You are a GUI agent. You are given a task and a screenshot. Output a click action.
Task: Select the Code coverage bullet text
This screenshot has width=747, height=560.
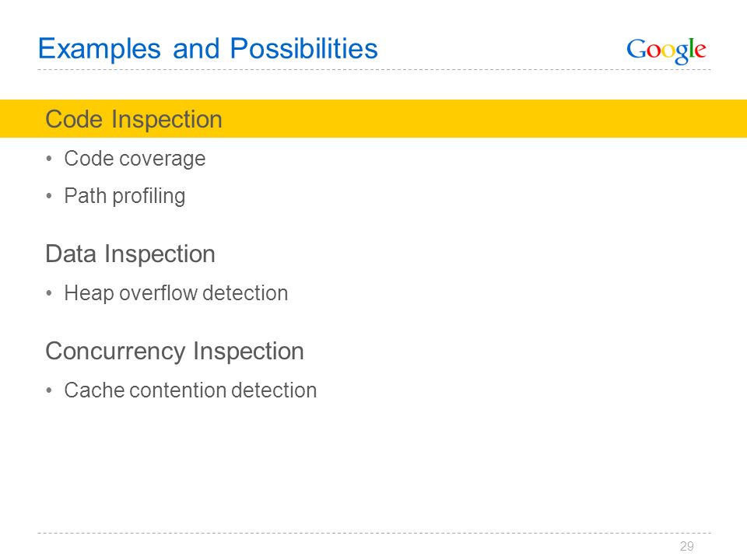135,159
